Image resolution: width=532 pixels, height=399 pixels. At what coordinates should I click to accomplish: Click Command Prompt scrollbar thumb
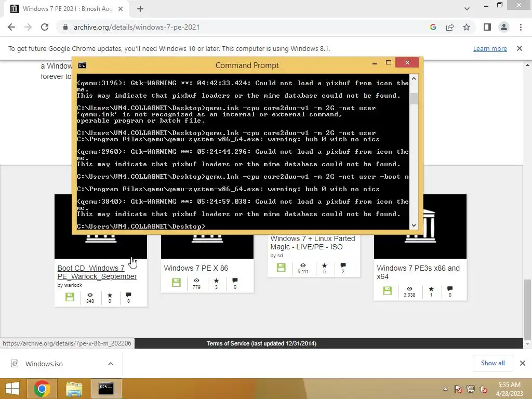(414, 98)
